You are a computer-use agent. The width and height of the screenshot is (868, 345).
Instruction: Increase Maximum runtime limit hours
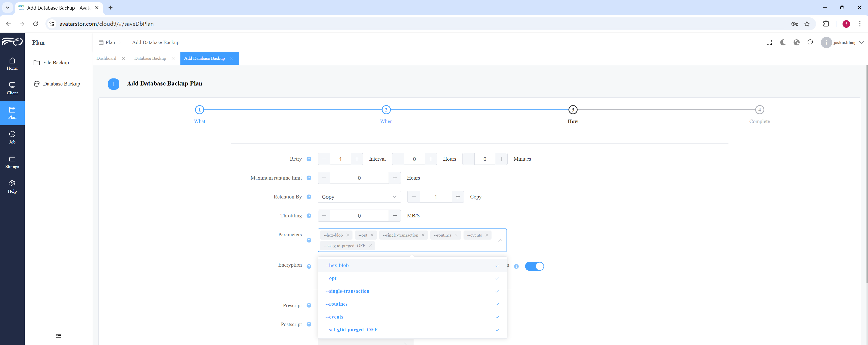click(x=395, y=178)
